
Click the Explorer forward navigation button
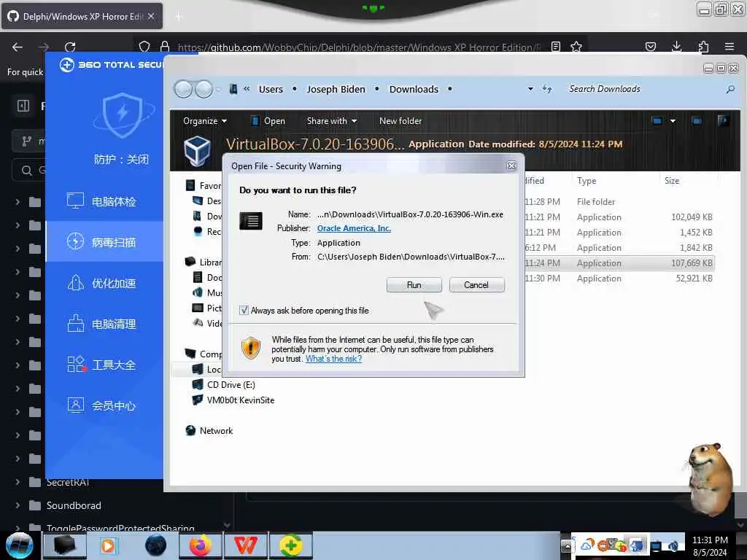pyautogui.click(x=204, y=89)
